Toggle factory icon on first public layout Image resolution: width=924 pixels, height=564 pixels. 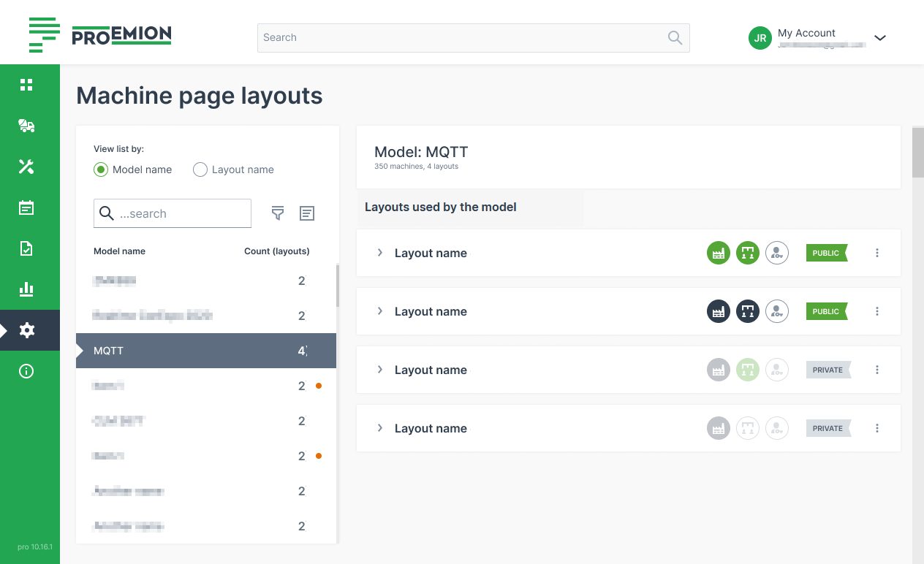point(719,253)
